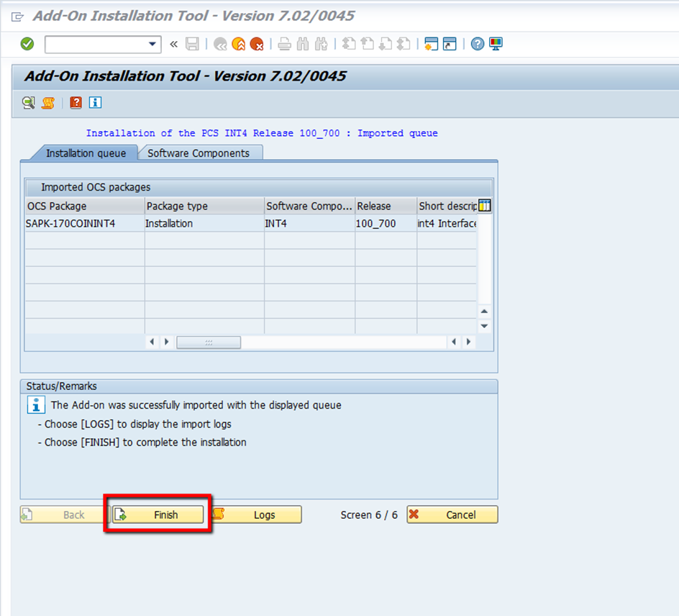The image size is (679, 616).
Task: Click the green Enter checkmark icon
Action: [x=27, y=45]
